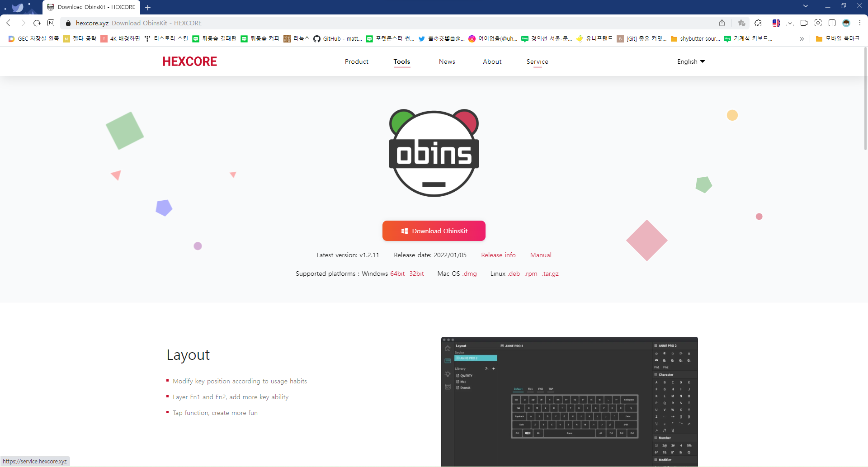Open the Instagram 어이없음 bookmark

click(493, 39)
